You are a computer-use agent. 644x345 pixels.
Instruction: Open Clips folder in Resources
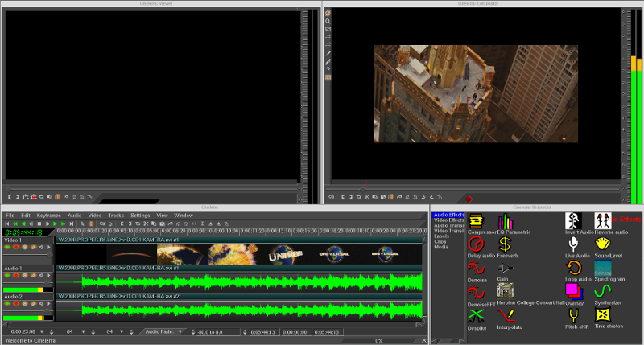click(440, 241)
